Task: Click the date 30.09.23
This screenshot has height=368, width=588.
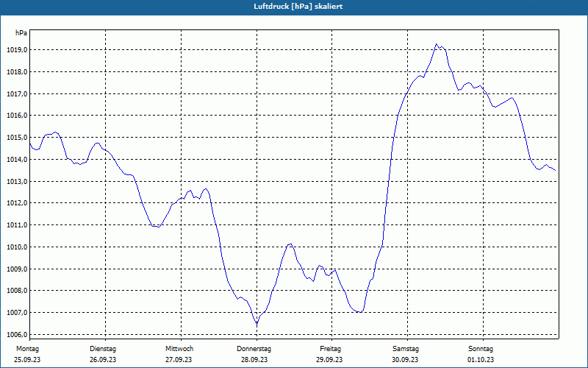Action: 406,360
